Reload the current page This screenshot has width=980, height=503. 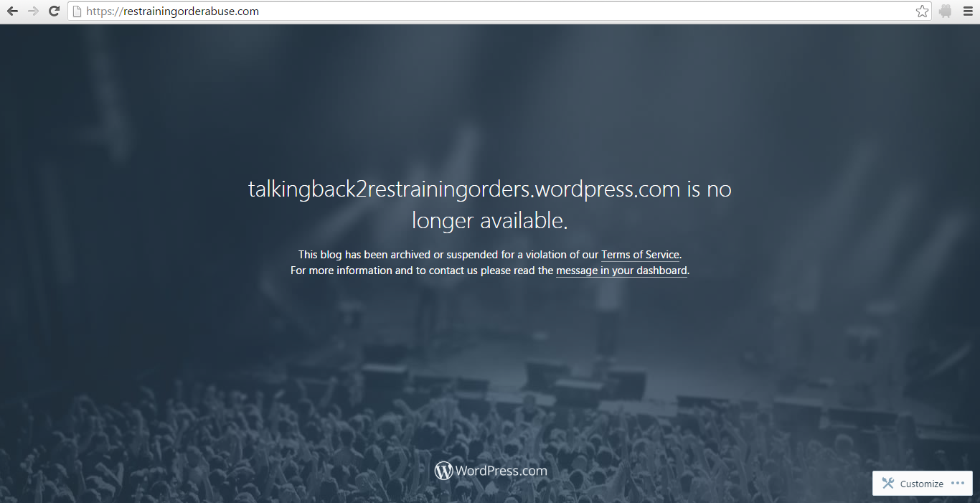click(x=54, y=11)
